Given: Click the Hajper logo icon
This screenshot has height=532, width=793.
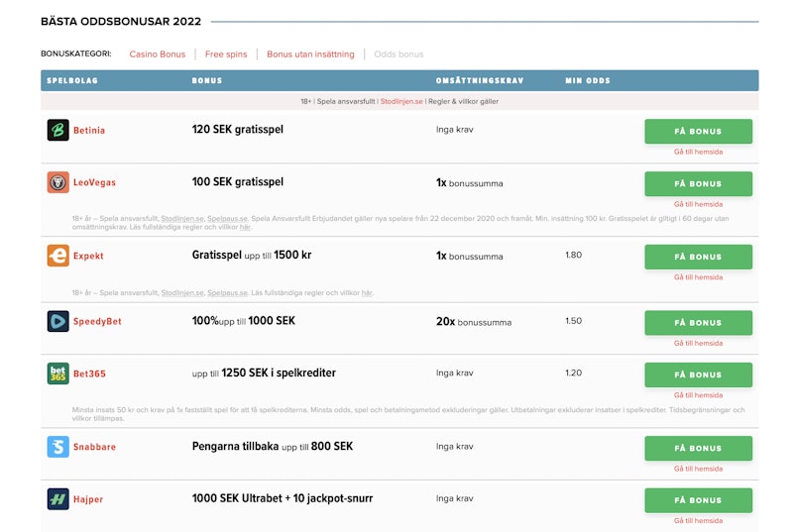Looking at the screenshot, I should tap(57, 499).
